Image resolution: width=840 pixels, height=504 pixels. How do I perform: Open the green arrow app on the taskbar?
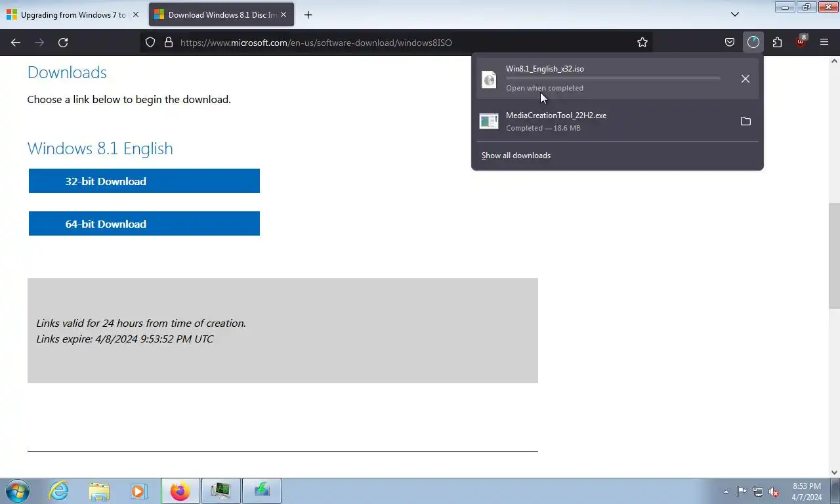262,491
